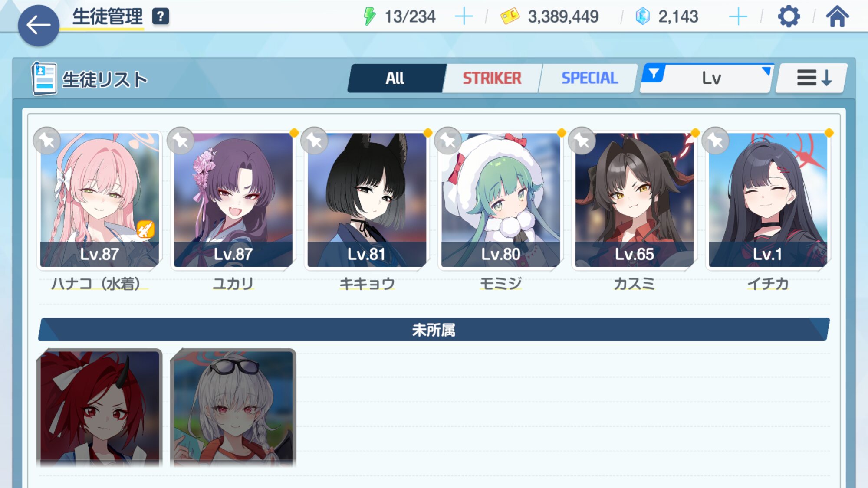868x488 pixels.
Task: Toggle pin on ユカリ card
Action: [181, 141]
